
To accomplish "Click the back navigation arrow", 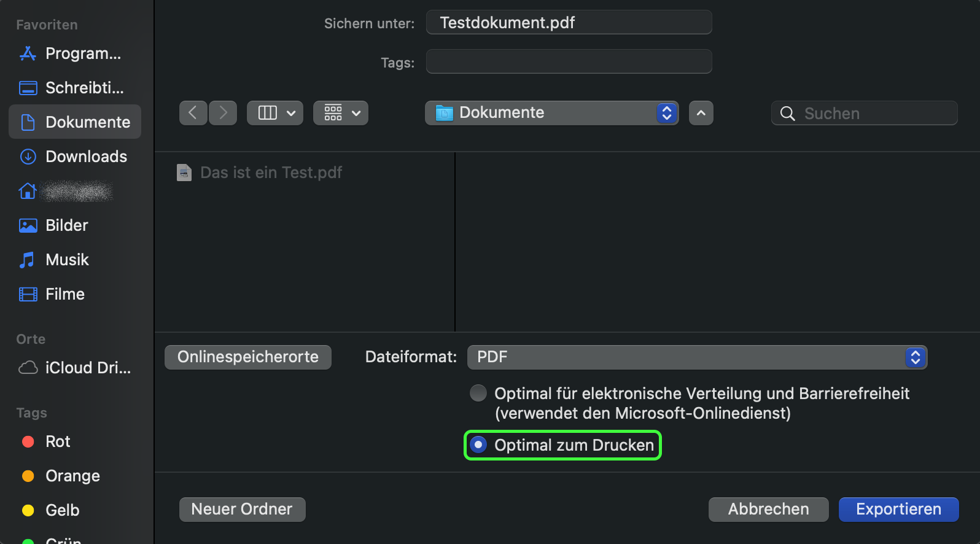I will [x=193, y=113].
